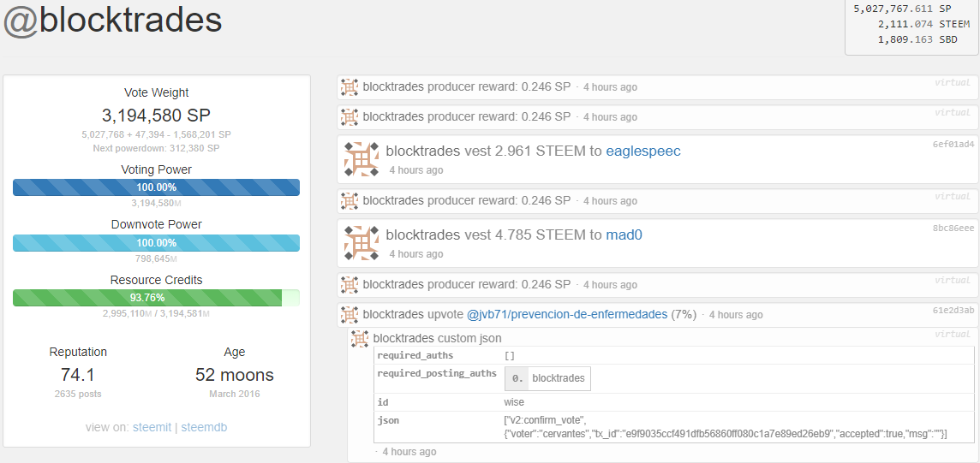Click the Resource Credits 93.76% bar
980x463 pixels.
pos(156,298)
